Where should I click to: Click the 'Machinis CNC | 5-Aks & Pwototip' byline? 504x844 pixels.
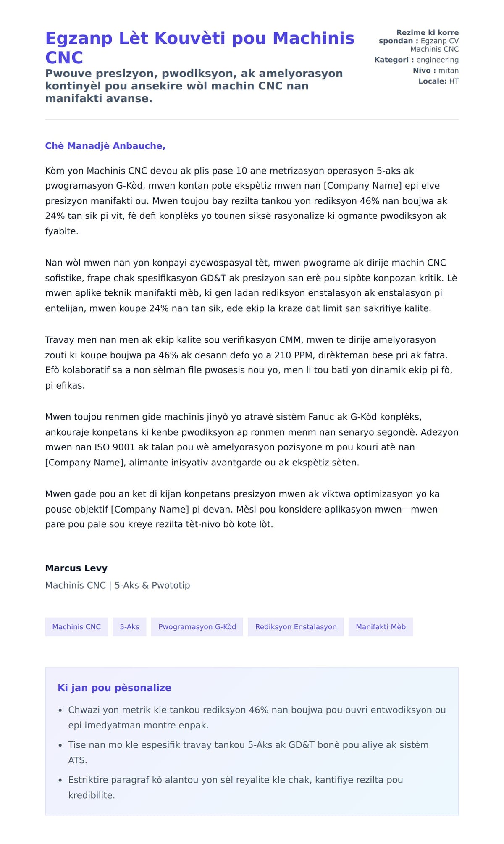(118, 585)
